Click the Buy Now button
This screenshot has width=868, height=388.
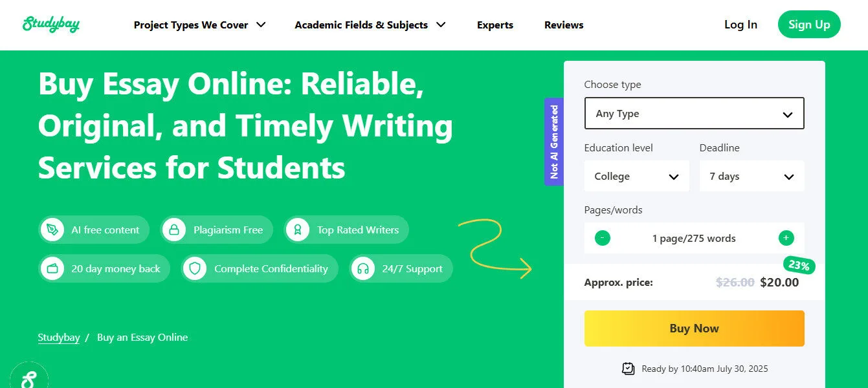[694, 329]
